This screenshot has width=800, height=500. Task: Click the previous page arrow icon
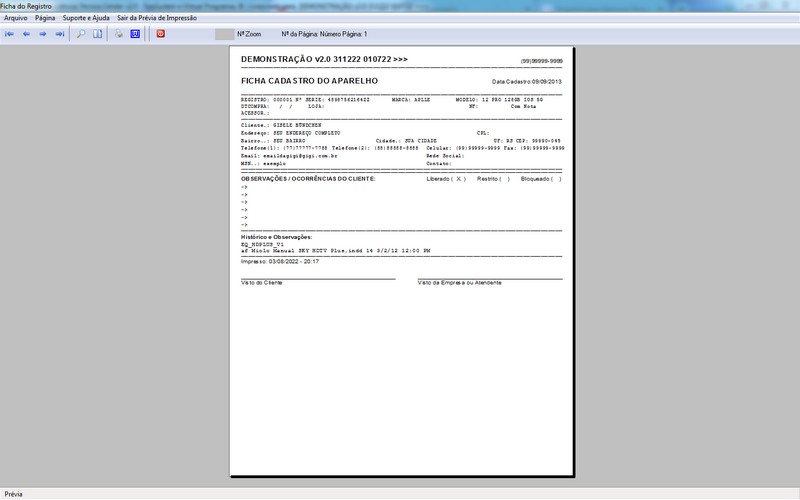pos(26,34)
